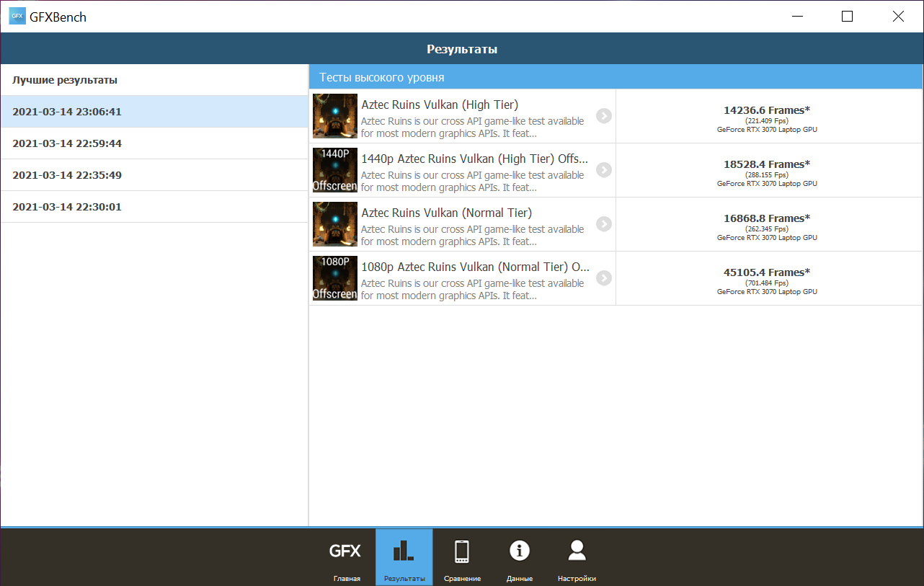
Task: Click the Результаты page header title
Action: point(462,49)
